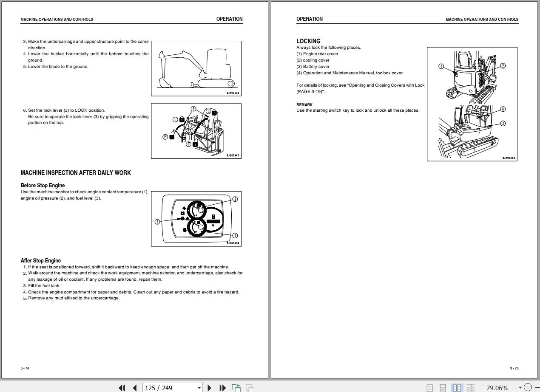Click the left page OPERATION header
Image resolution: width=540 pixels, height=392 pixels.
pyautogui.click(x=230, y=19)
